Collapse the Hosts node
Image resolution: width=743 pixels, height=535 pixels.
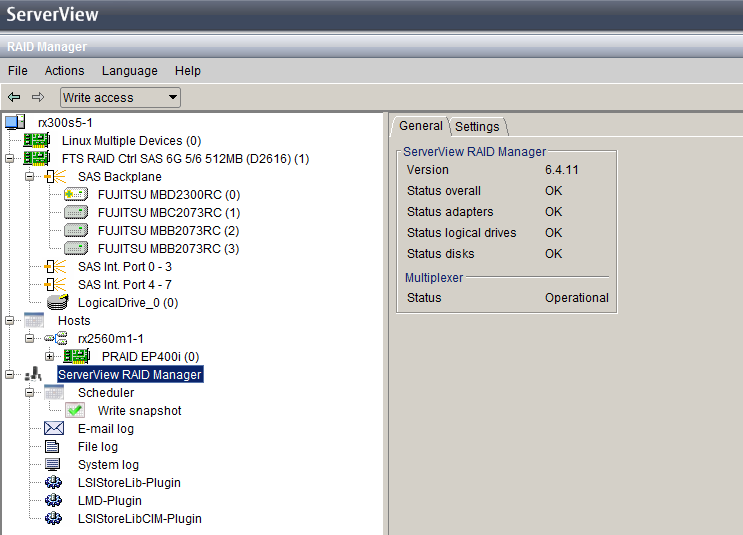coord(9,320)
